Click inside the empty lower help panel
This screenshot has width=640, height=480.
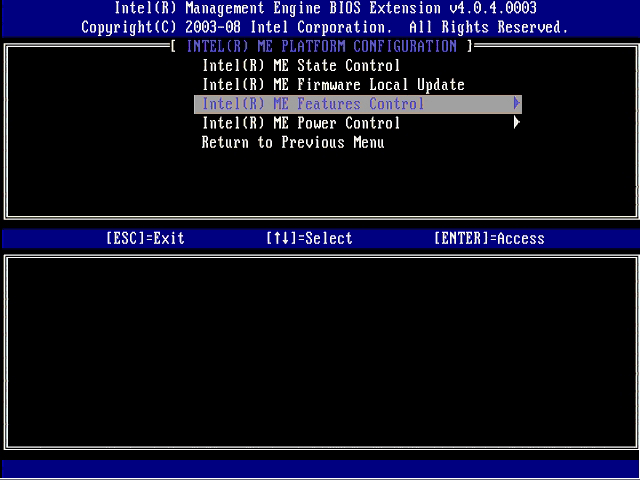click(x=320, y=350)
